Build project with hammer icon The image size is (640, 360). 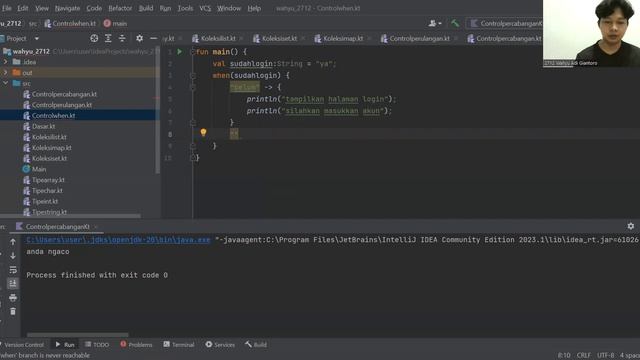455,24
